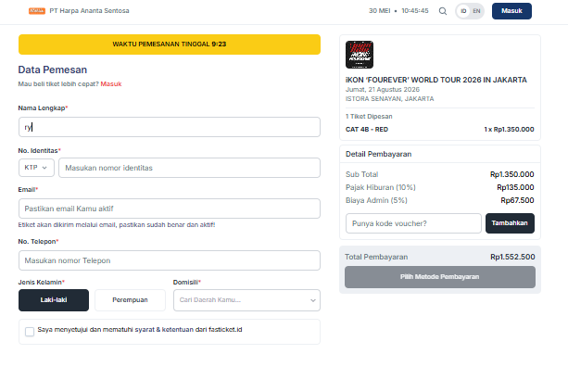
Task: Click the 10:45:45 clock in header
Action: point(415,11)
